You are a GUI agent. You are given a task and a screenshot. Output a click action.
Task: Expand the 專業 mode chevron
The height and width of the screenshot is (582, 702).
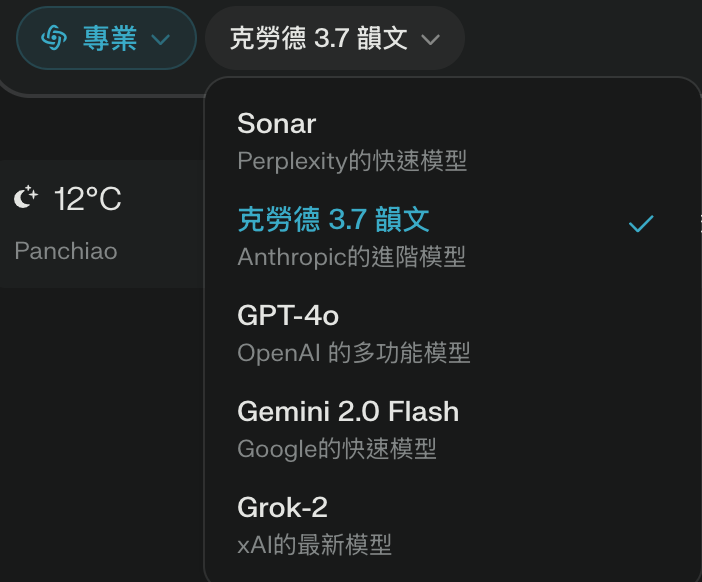160,40
